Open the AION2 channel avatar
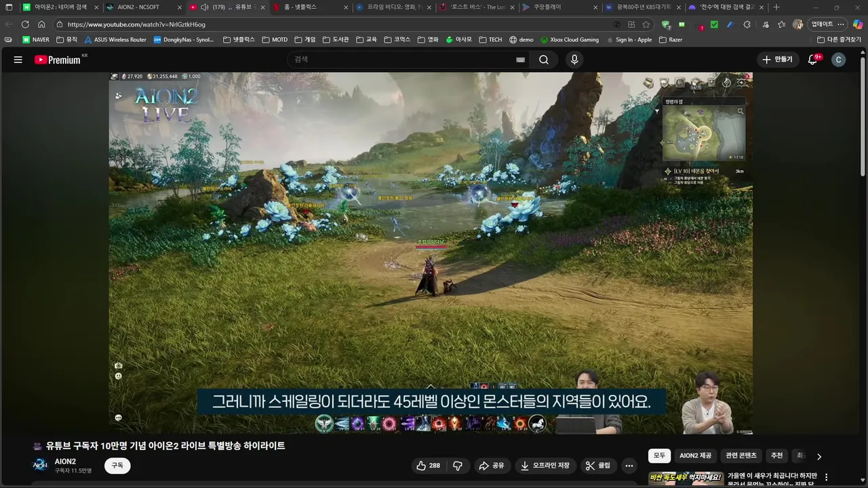868x488 pixels. click(41, 466)
